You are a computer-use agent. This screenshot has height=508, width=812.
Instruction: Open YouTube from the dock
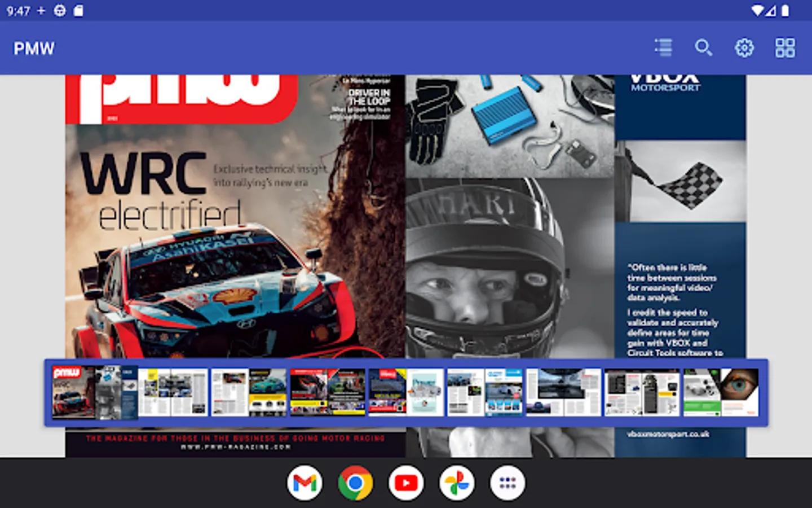coord(406,483)
